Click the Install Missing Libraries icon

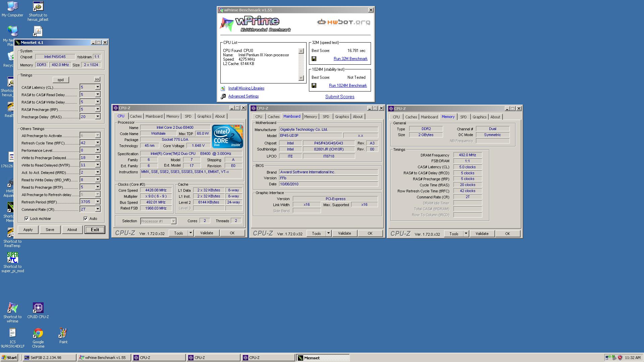(x=223, y=88)
